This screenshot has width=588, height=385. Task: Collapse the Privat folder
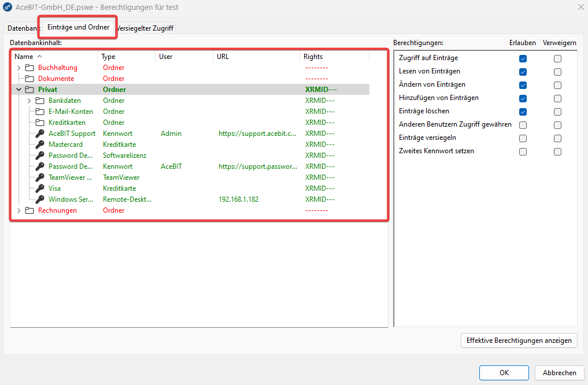click(x=19, y=90)
